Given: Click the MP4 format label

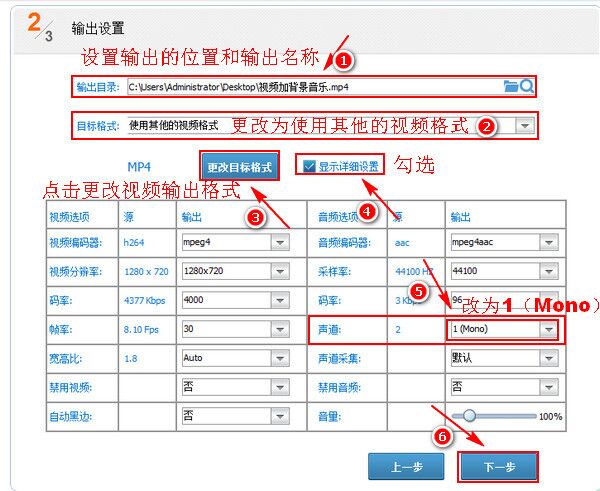Looking at the screenshot, I should (x=139, y=167).
